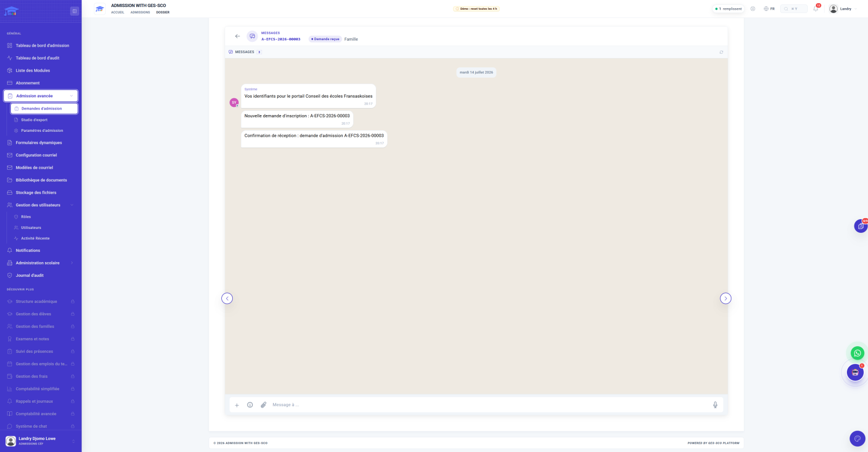The width and height of the screenshot is (868, 452).
Task: Go to the previous dossier arrow
Action: pyautogui.click(x=227, y=298)
